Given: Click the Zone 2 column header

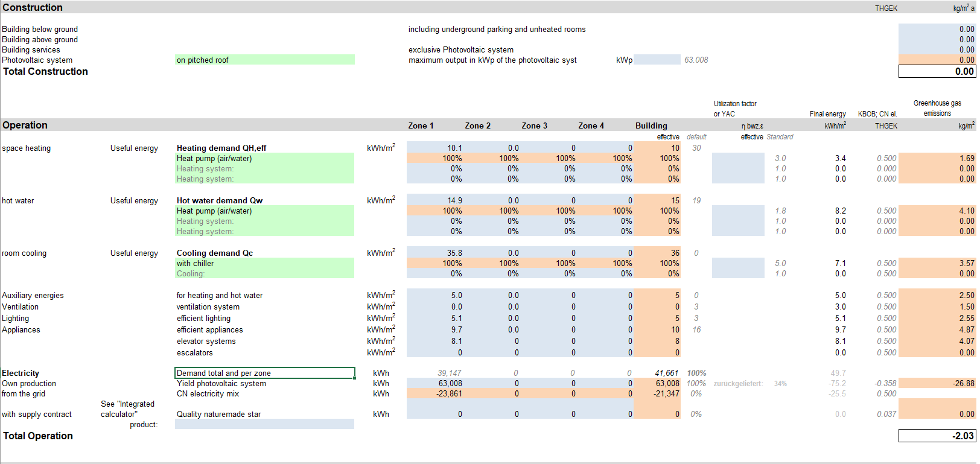Looking at the screenshot, I should [477, 126].
